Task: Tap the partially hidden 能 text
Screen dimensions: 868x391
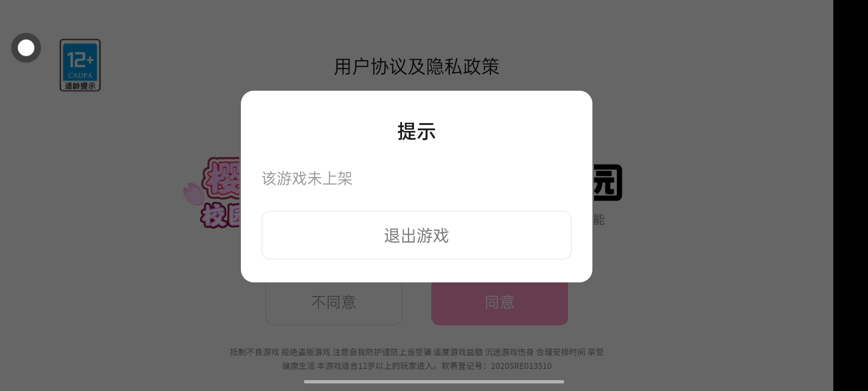Action: click(598, 219)
